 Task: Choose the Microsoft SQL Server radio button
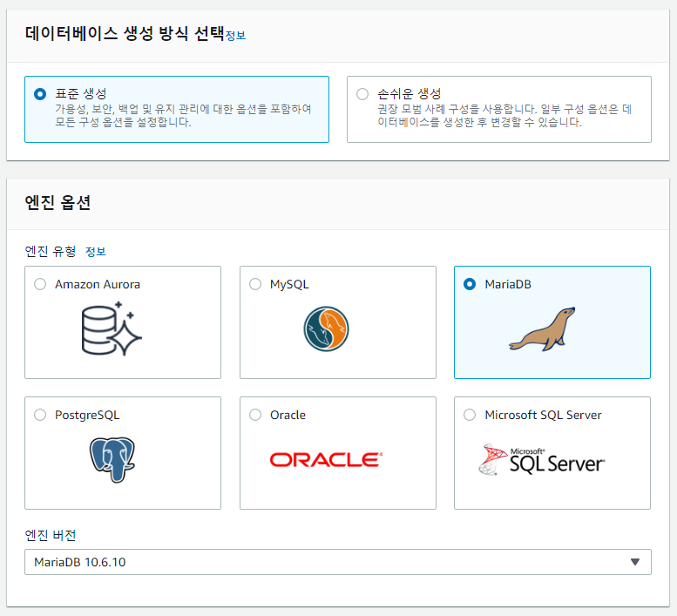[470, 415]
